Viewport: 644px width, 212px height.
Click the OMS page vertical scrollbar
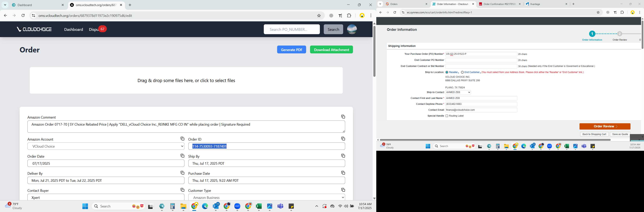coord(374,51)
